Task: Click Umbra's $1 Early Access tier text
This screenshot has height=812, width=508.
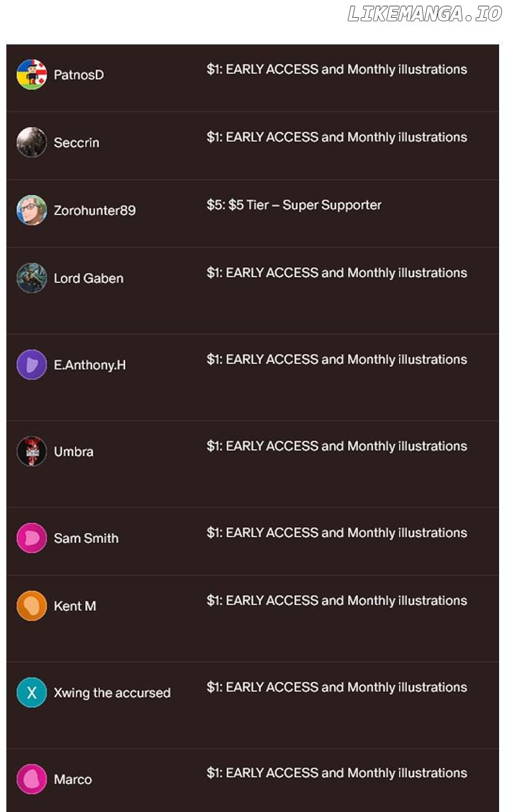Action: tap(337, 446)
